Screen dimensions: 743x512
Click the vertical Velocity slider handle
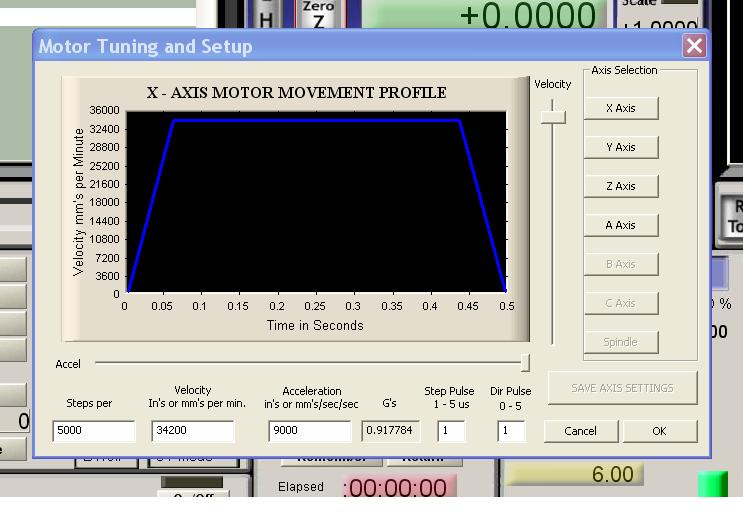point(553,117)
